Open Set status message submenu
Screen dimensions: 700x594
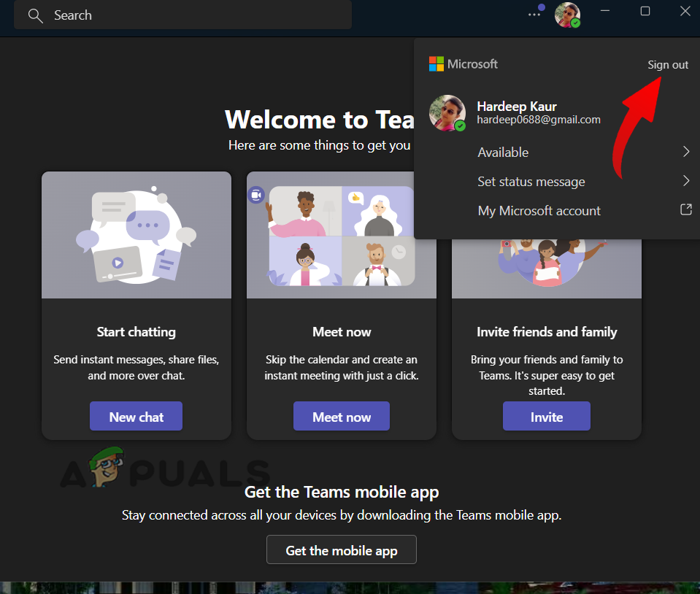(x=583, y=181)
